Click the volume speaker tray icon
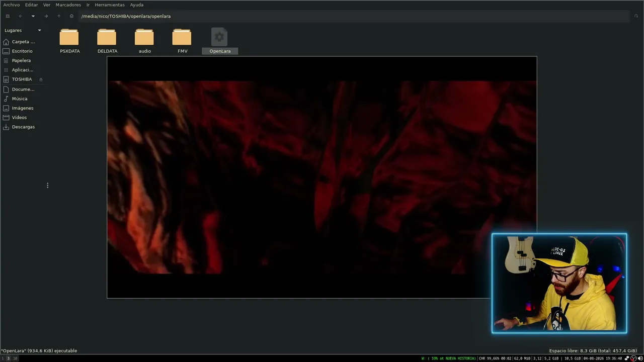The height and width of the screenshot is (362, 644). 640,358
